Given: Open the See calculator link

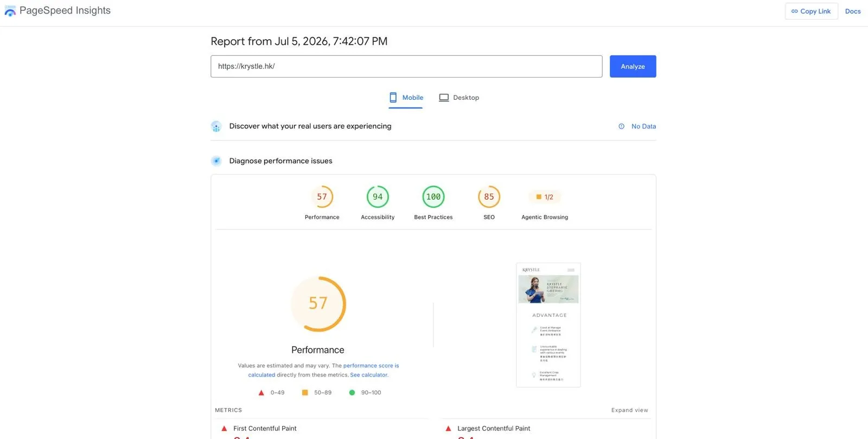Looking at the screenshot, I should (x=369, y=375).
